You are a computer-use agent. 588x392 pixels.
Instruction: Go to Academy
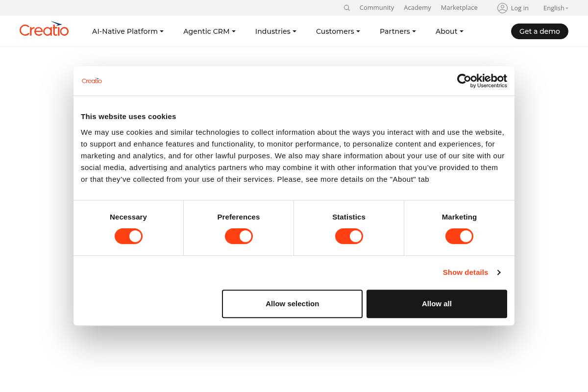pyautogui.click(x=417, y=8)
